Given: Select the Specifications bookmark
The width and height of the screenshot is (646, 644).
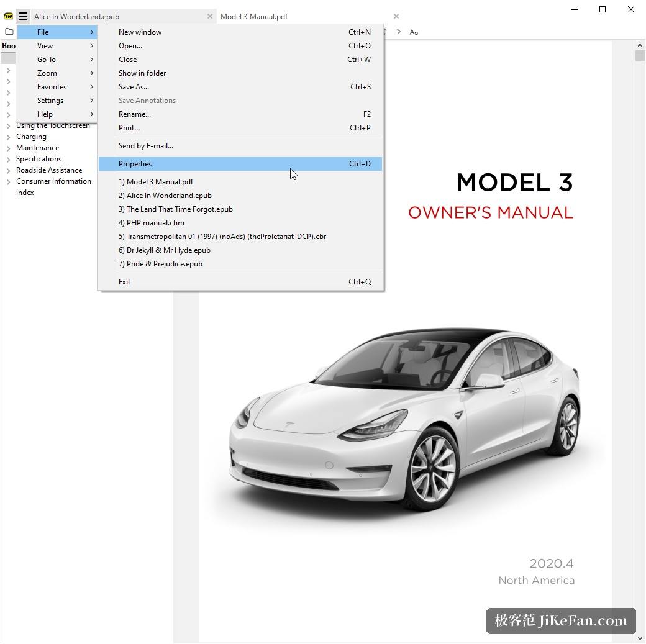Looking at the screenshot, I should 39,159.
